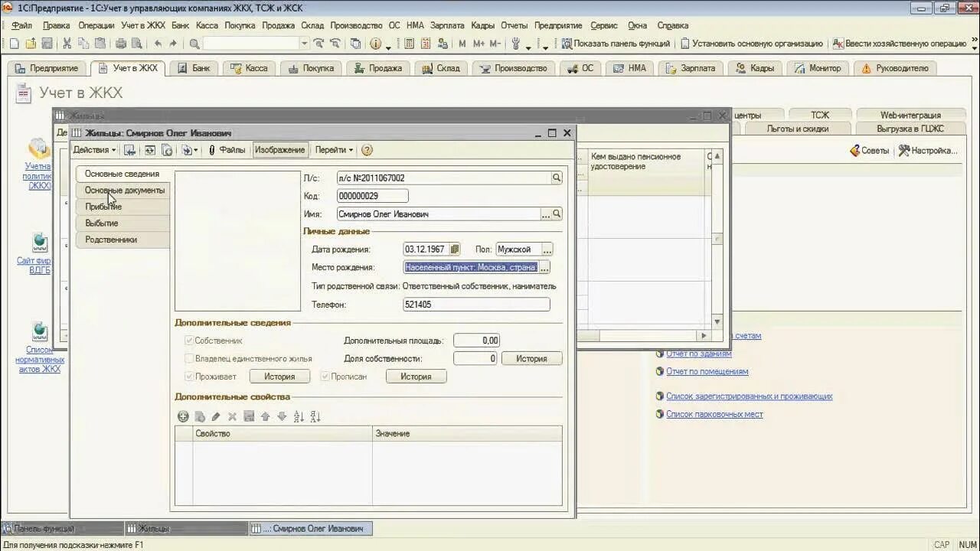Sort properties descending Z-A icon
This screenshot has width=980, height=551.
315,416
